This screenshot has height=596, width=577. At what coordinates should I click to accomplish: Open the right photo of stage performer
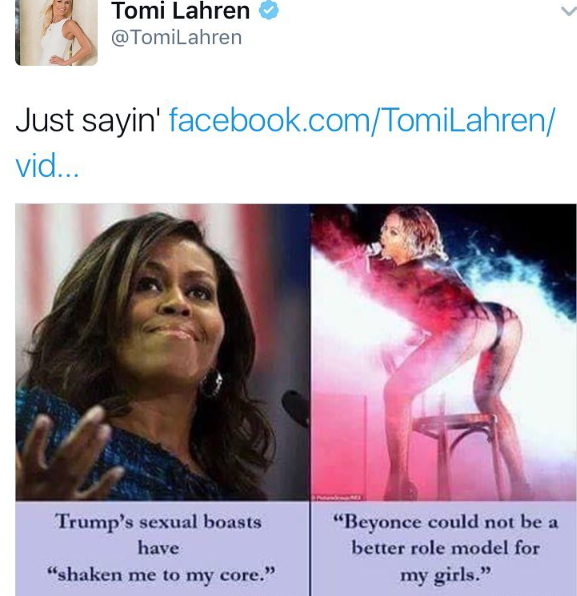click(x=444, y=352)
